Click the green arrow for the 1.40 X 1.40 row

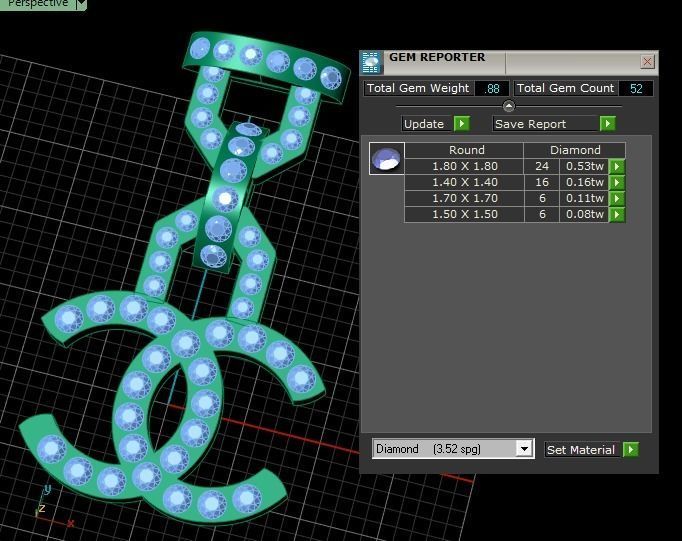click(617, 182)
